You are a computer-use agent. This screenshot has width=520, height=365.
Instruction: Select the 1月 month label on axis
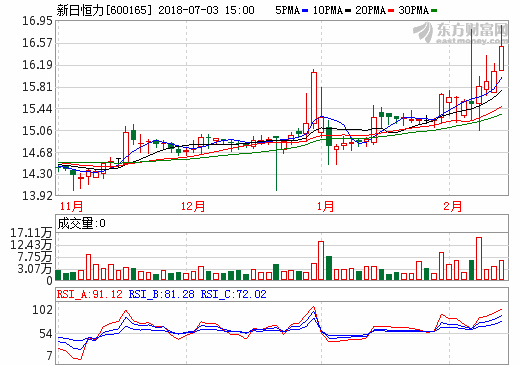point(325,206)
